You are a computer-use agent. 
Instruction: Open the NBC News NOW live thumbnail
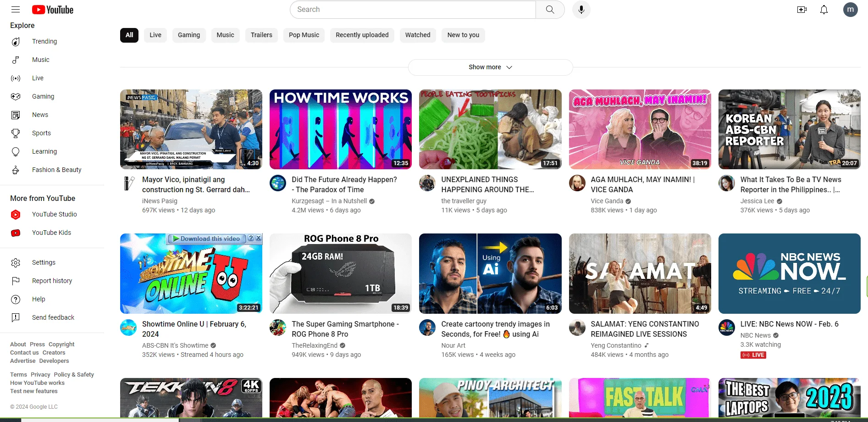tap(790, 273)
